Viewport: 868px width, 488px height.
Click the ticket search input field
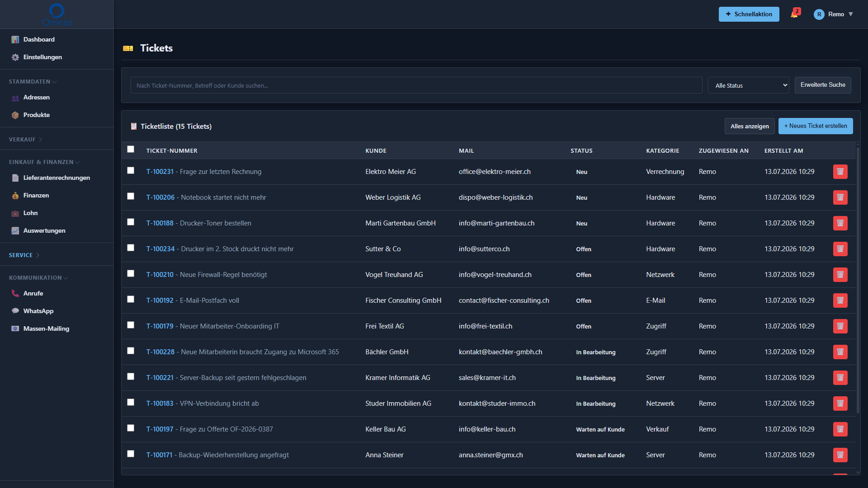pos(416,85)
